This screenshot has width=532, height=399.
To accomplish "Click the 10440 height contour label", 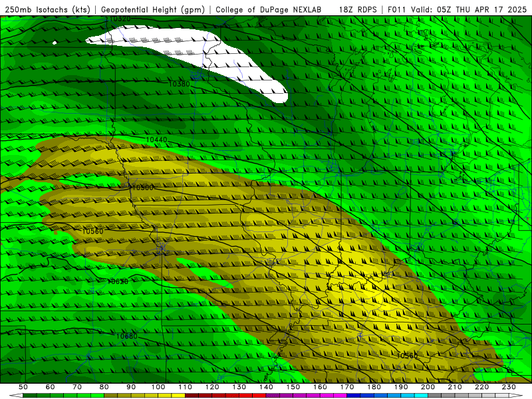I will tap(156, 140).
